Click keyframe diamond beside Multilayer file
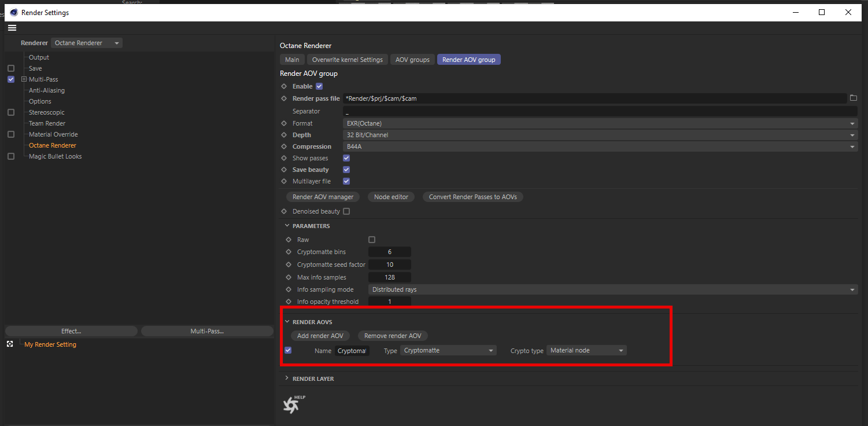 284,181
